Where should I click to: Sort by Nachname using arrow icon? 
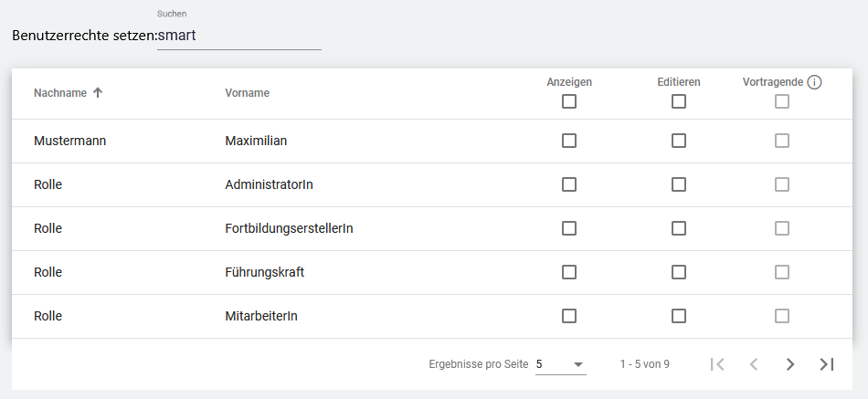[98, 92]
